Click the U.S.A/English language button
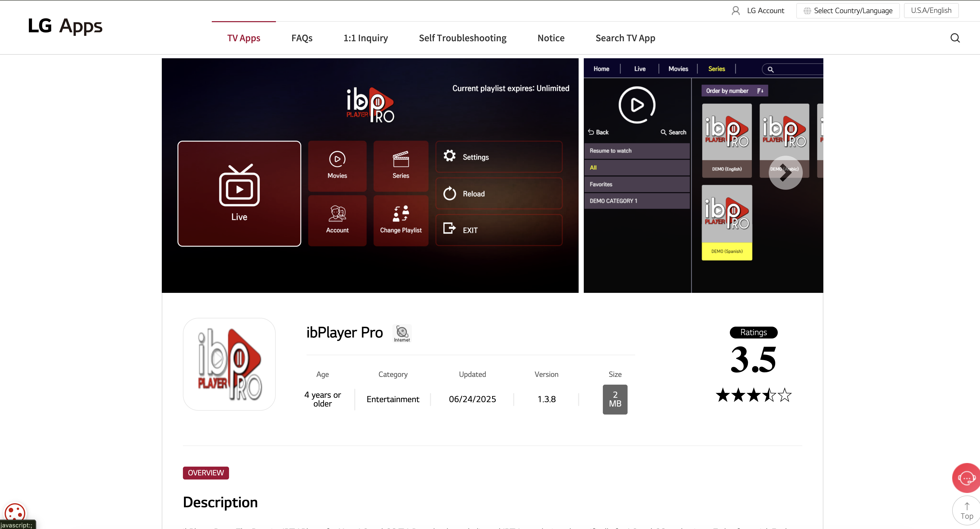This screenshot has height=529, width=980. tap(931, 11)
